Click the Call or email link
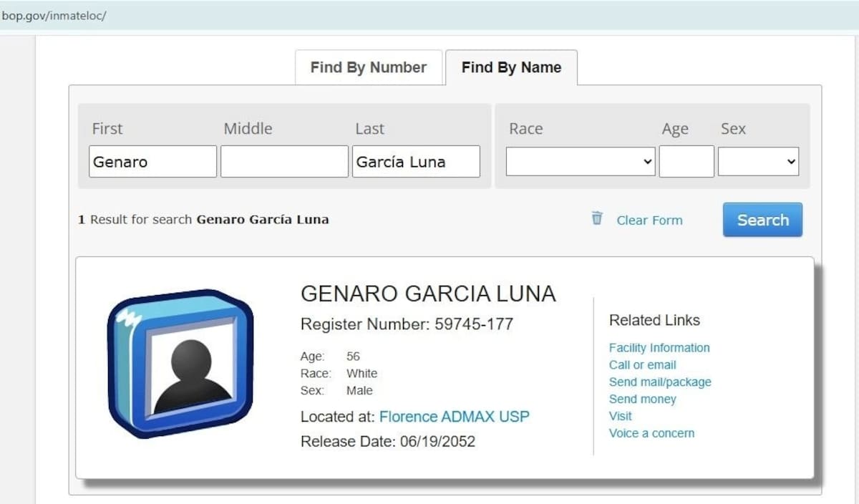This screenshot has width=859, height=504. coord(642,365)
